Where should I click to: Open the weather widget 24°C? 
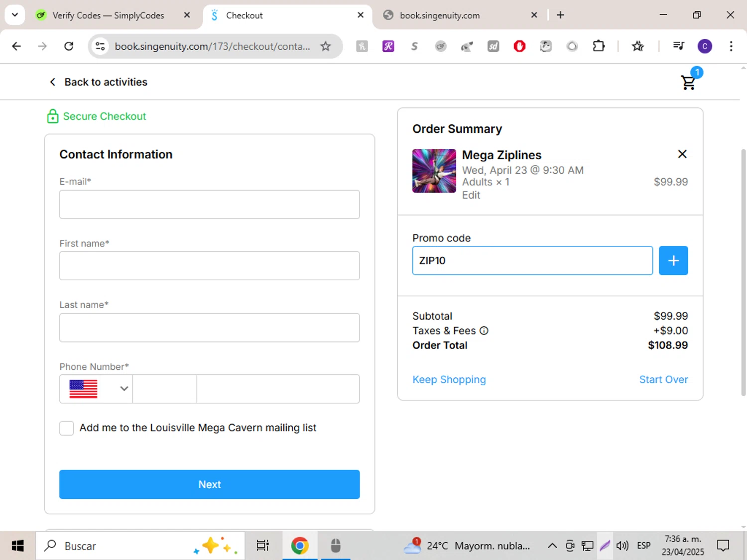[x=467, y=546]
